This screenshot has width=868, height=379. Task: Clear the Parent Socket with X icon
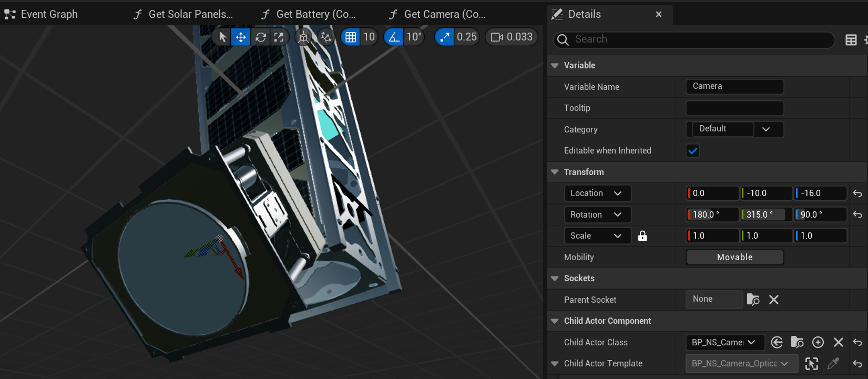[x=774, y=300]
